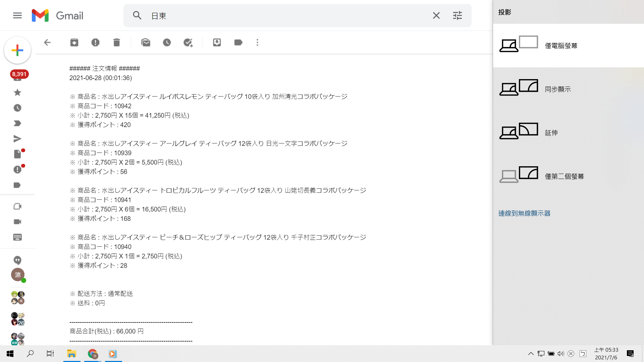Open the join a meeting camera icon

coord(17,222)
